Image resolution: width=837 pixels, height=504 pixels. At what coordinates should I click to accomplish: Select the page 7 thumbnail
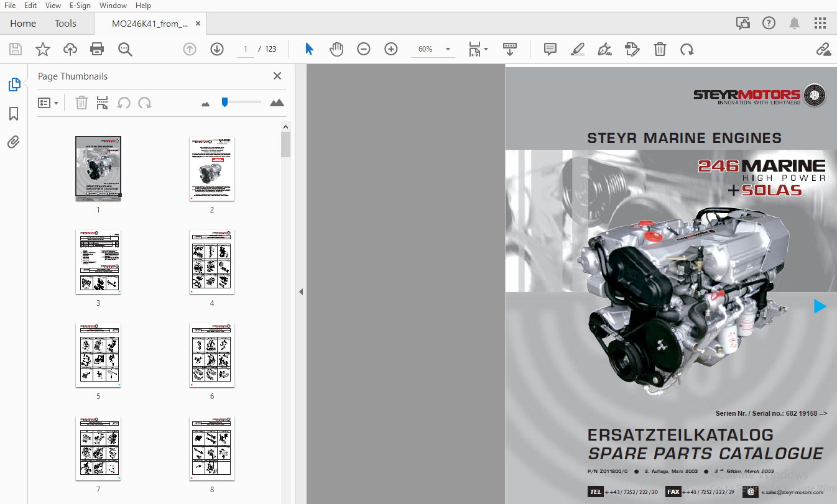pos(98,449)
